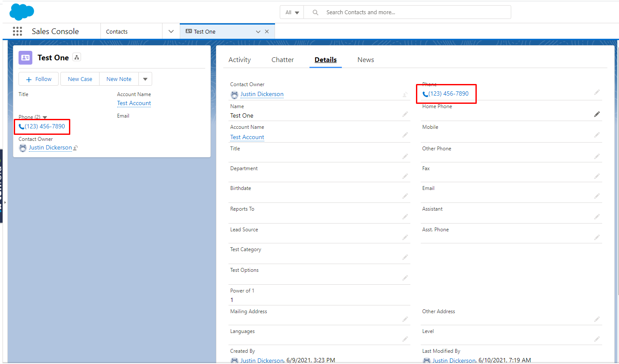Edit the Asst. Phone pencil icon
This screenshot has width=619, height=364.
point(597,237)
